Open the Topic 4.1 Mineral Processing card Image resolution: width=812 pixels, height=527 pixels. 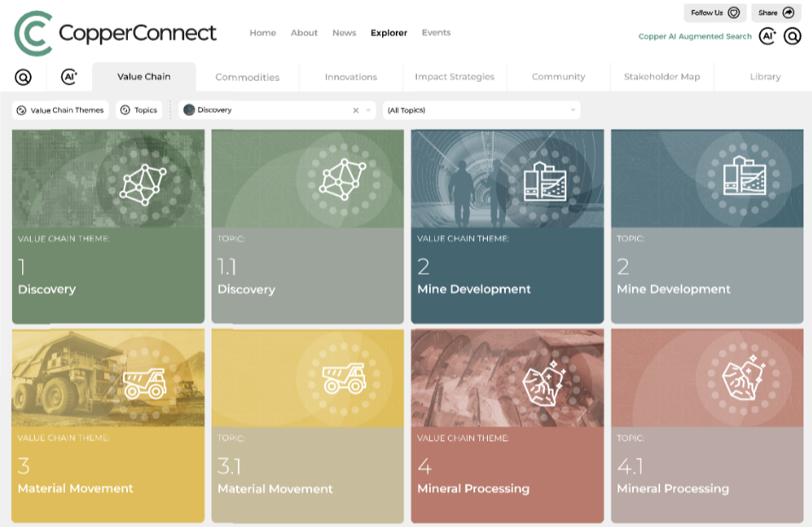707,426
